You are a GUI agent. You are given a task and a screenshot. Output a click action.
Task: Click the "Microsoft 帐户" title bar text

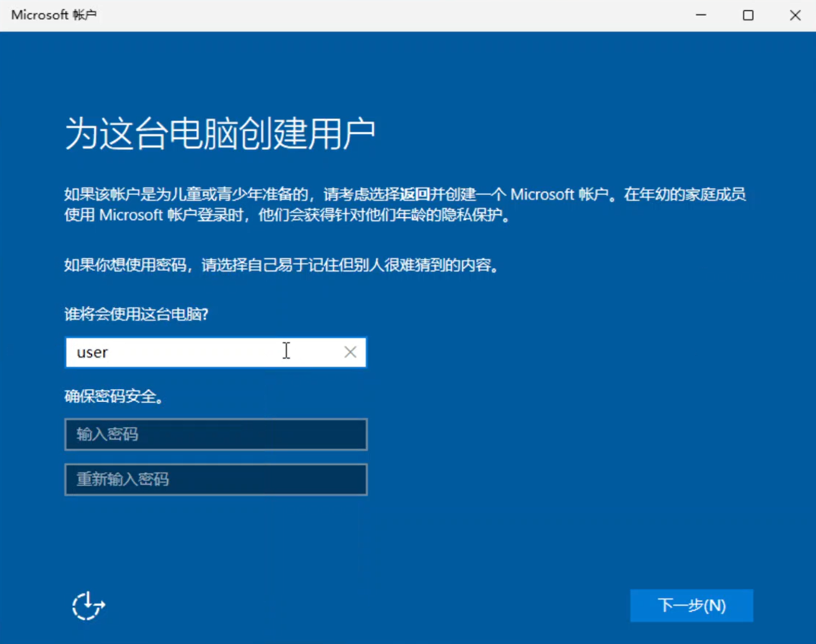54,15
